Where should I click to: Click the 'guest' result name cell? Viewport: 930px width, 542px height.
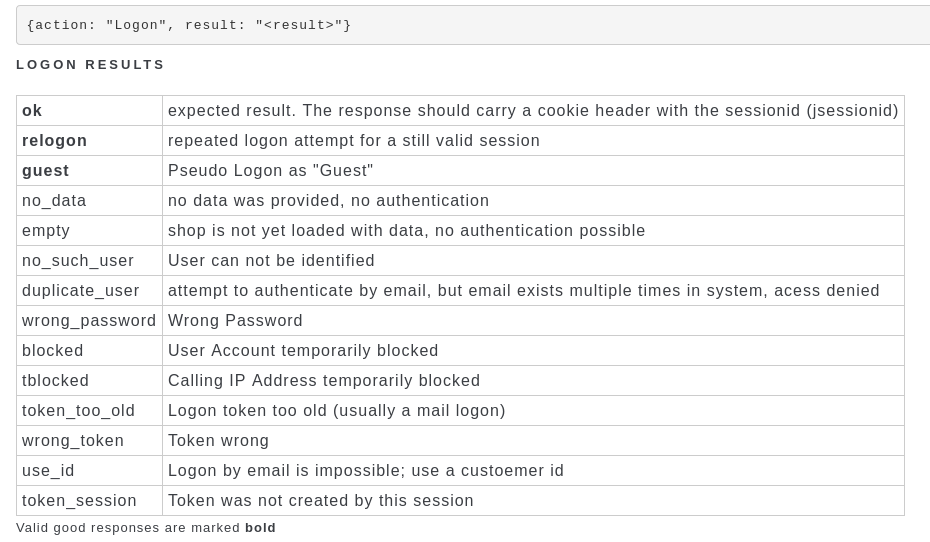[x=90, y=171]
